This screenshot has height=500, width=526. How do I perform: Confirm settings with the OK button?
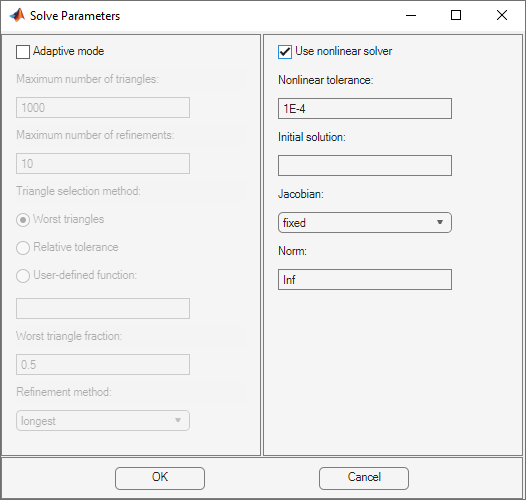tap(160, 478)
